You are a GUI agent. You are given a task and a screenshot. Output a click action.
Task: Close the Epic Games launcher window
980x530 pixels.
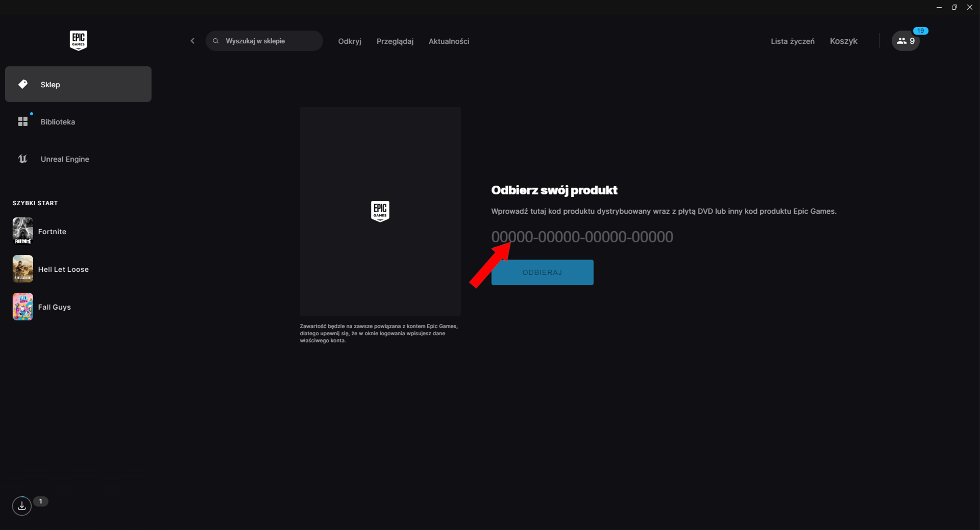pyautogui.click(x=970, y=7)
